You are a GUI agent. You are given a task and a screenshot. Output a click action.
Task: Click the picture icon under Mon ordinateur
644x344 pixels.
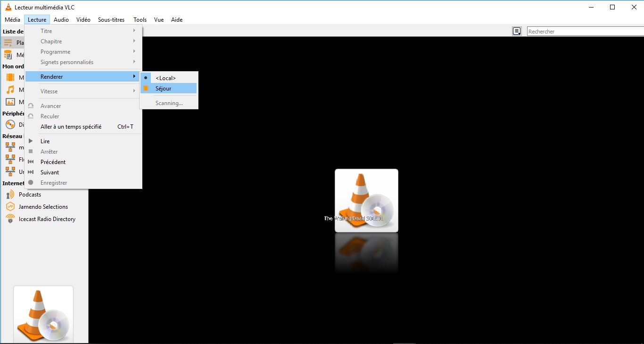tap(11, 102)
